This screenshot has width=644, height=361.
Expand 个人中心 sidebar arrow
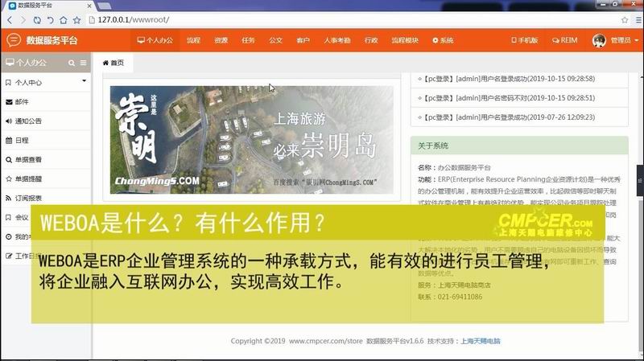point(85,81)
